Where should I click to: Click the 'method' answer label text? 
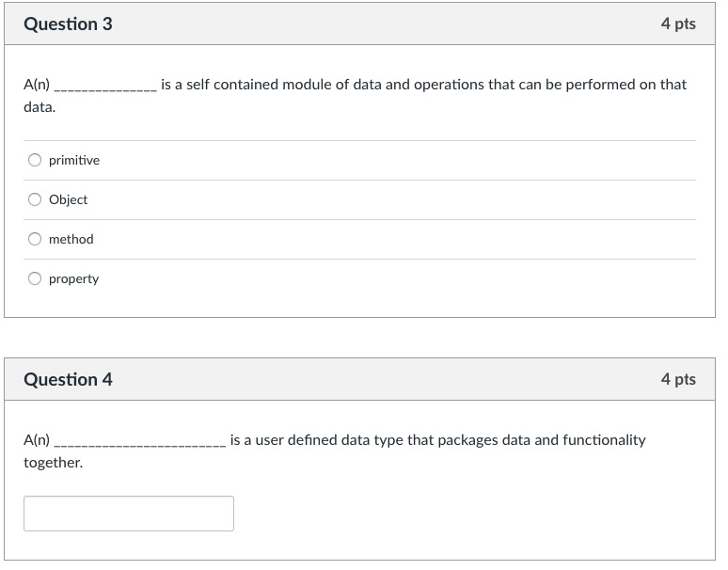pos(71,239)
